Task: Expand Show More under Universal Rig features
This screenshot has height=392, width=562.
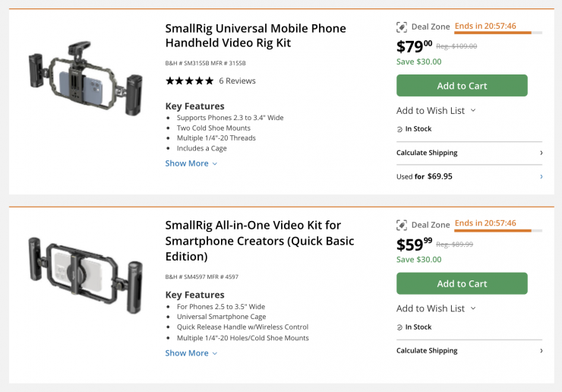Action: (x=191, y=163)
